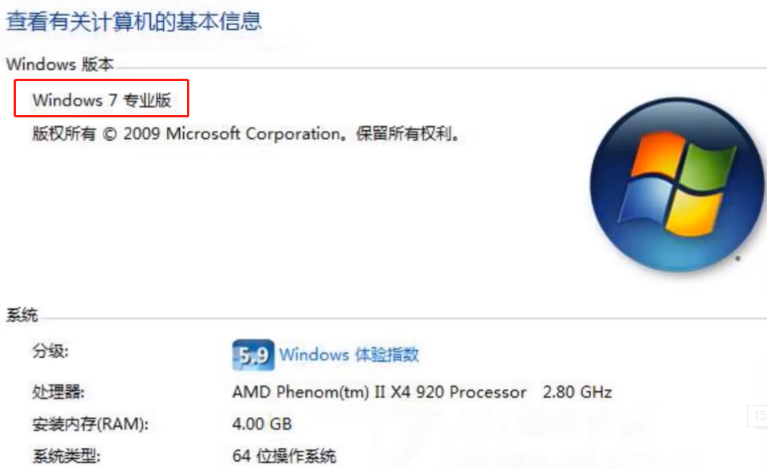Click the Windows 版本 section header
The height and width of the screenshot is (476, 768).
pyautogui.click(x=60, y=64)
